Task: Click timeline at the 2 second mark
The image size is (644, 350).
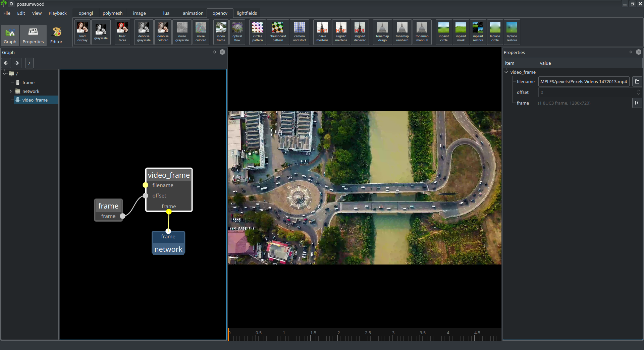Action: click(338, 337)
